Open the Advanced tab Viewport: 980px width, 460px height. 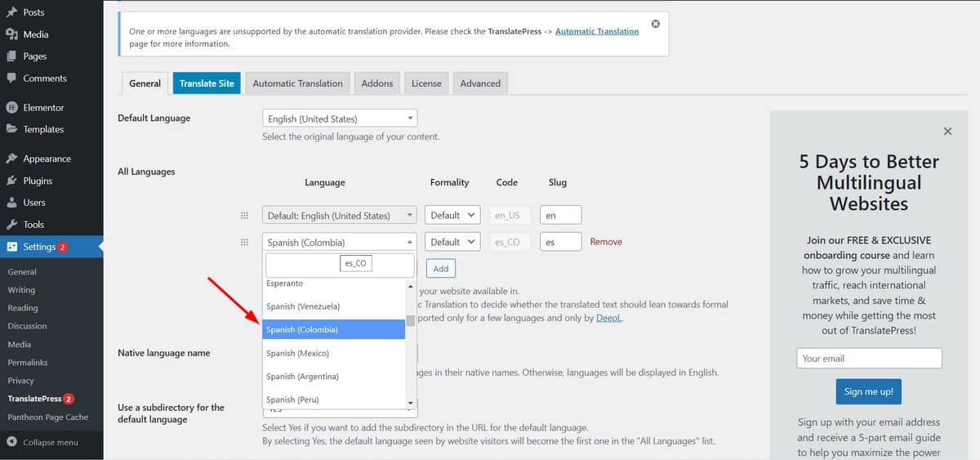pos(480,83)
